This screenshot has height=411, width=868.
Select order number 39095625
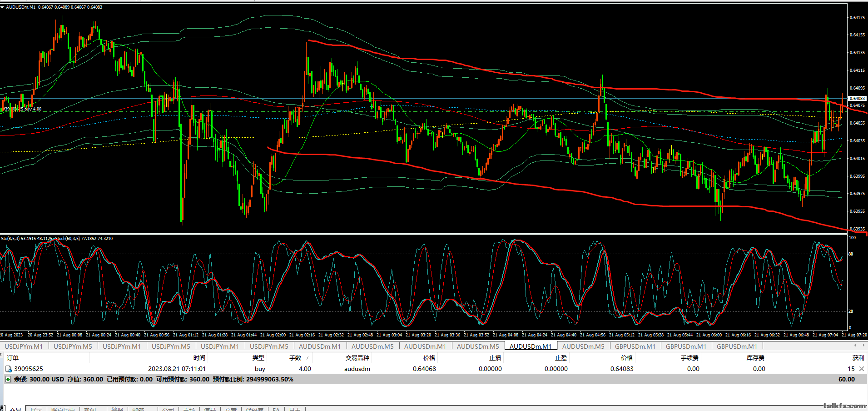[29, 369]
